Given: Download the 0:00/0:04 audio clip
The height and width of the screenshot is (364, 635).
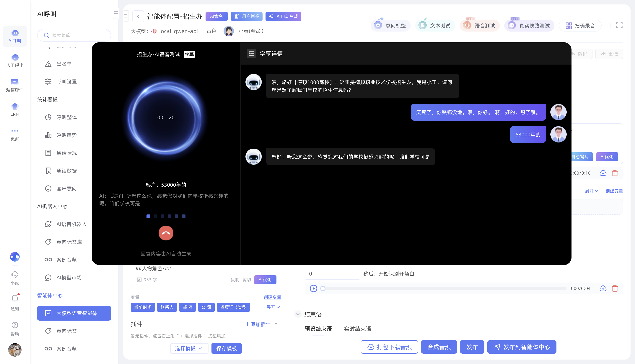Looking at the screenshot, I should coord(603,288).
